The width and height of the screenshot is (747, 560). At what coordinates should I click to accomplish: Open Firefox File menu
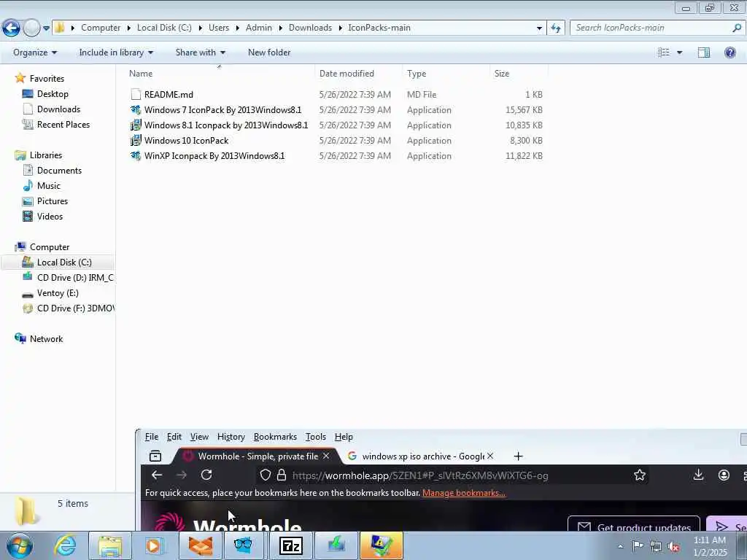pos(152,437)
